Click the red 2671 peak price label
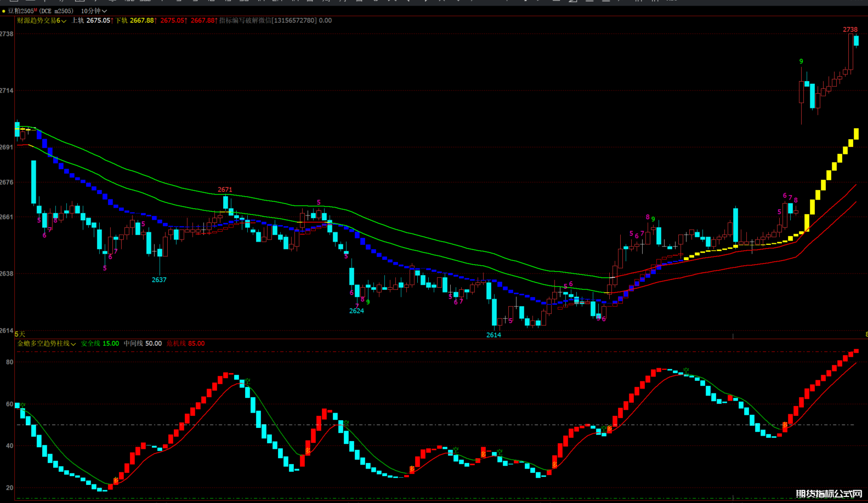 click(225, 190)
